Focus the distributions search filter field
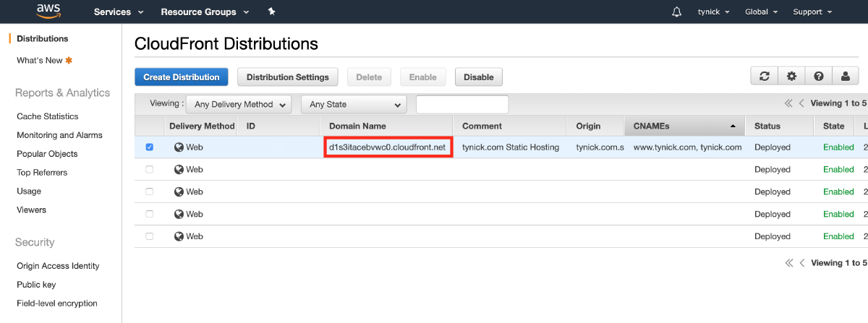The height and width of the screenshot is (323, 868). [x=462, y=104]
